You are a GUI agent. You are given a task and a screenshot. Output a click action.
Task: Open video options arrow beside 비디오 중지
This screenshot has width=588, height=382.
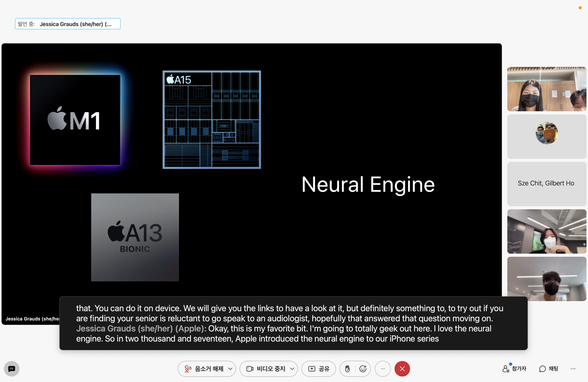[292, 369]
